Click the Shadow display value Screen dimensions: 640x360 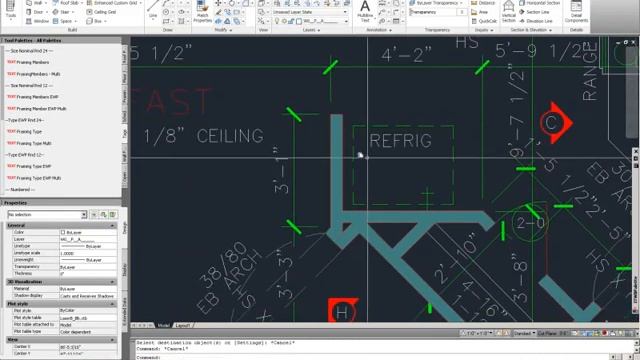89,296
